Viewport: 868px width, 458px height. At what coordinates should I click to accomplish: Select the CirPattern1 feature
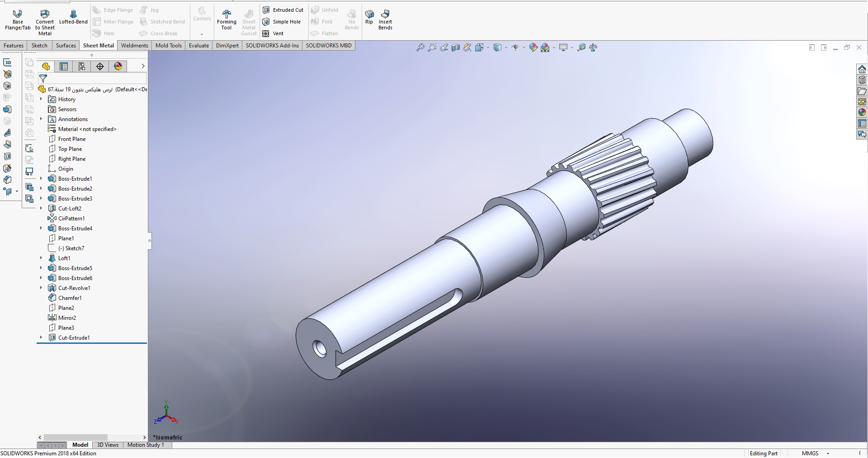tap(71, 218)
